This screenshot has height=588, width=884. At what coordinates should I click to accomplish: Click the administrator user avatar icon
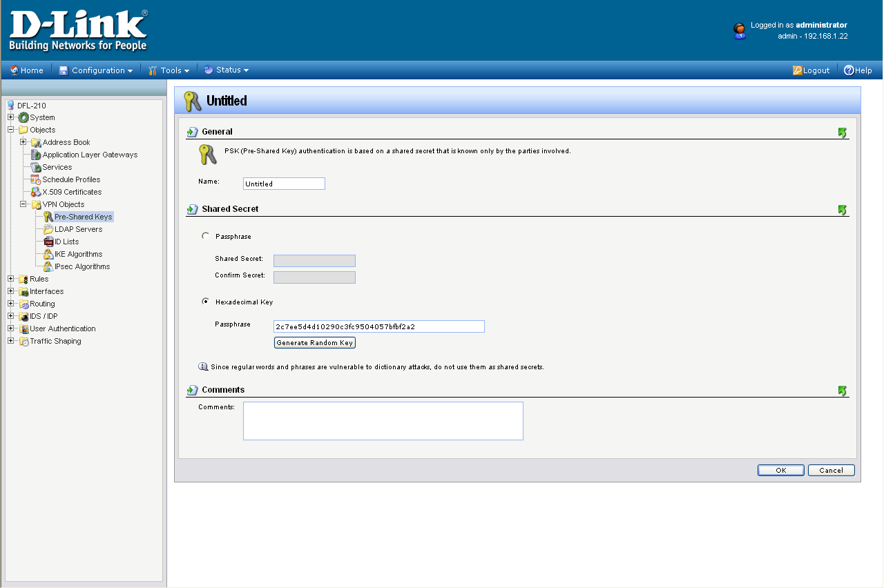point(740,30)
